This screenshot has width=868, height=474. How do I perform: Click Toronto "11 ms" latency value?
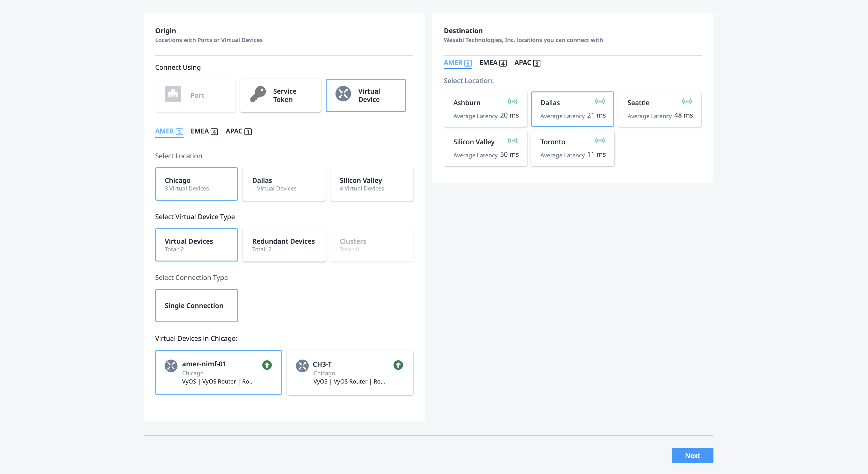(x=597, y=154)
